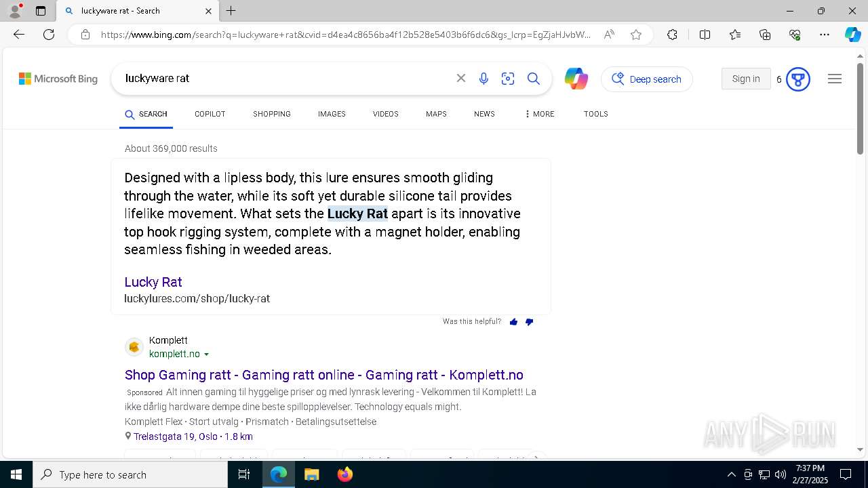Show hidden system tray icons chevron
The image size is (868, 488).
[x=731, y=474]
